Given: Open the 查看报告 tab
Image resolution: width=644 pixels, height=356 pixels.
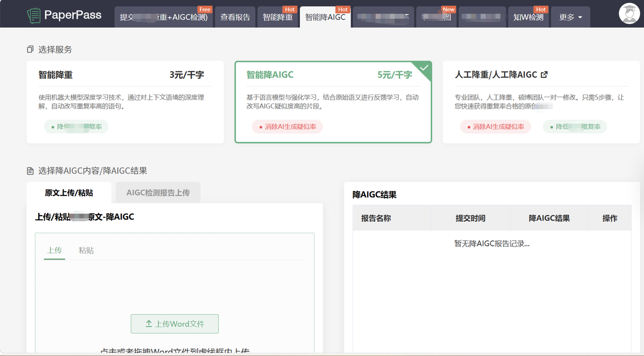Looking at the screenshot, I should [x=235, y=17].
